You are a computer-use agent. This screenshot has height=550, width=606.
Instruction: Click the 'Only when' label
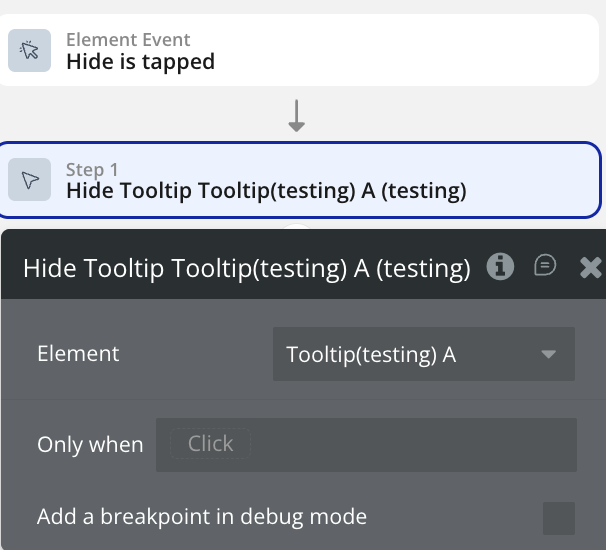[x=90, y=445]
